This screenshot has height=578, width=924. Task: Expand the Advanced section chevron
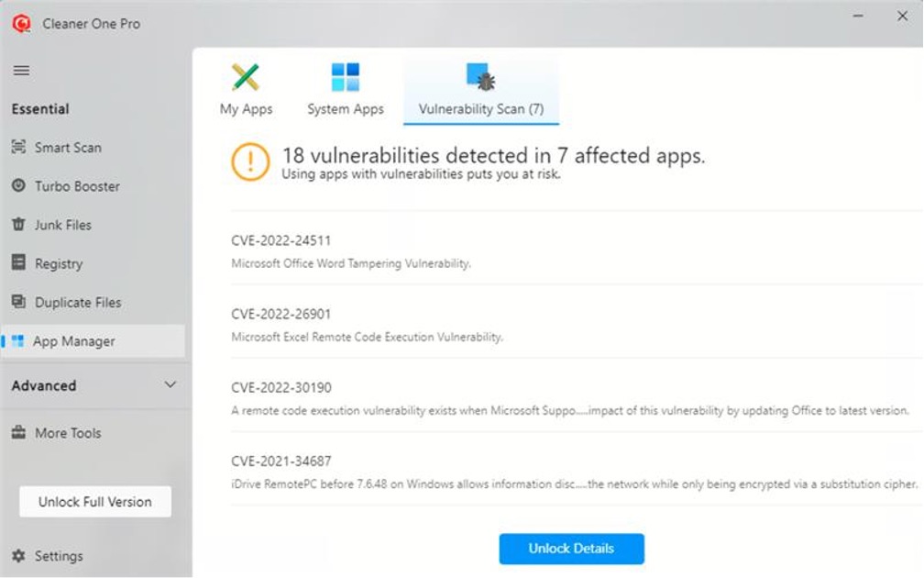[x=170, y=385]
